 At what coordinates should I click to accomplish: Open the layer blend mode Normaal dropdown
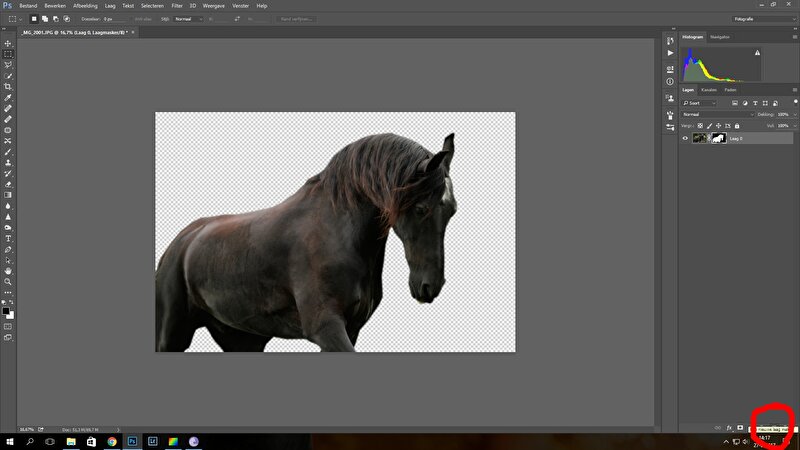click(x=717, y=114)
